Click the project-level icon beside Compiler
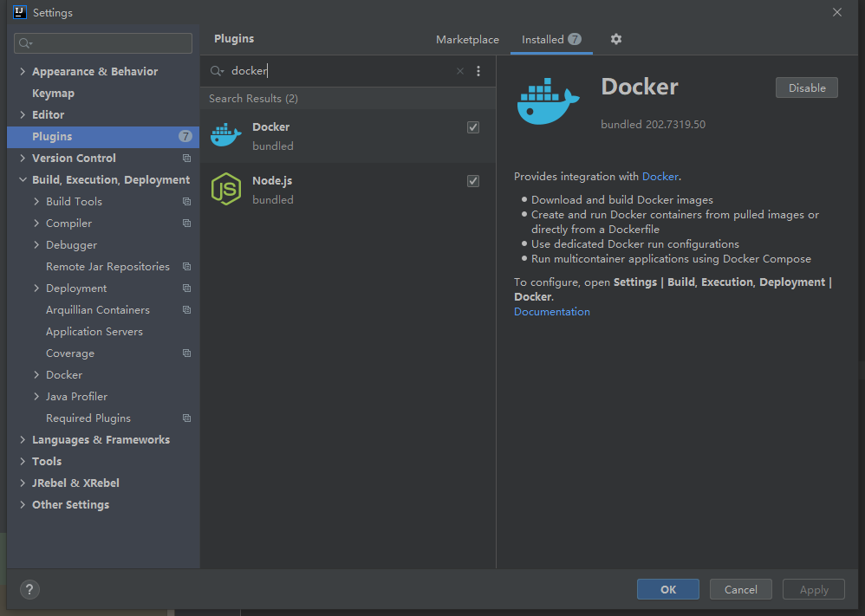 coord(186,224)
